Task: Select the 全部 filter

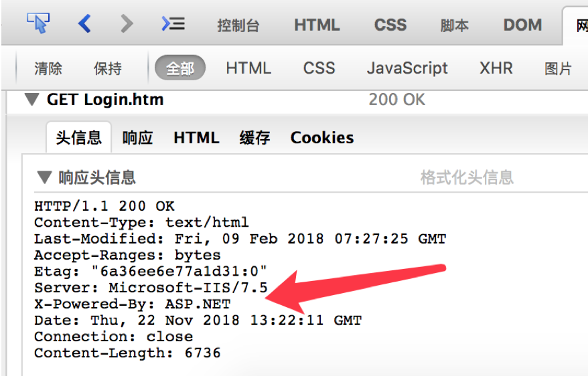Action: click(x=180, y=68)
